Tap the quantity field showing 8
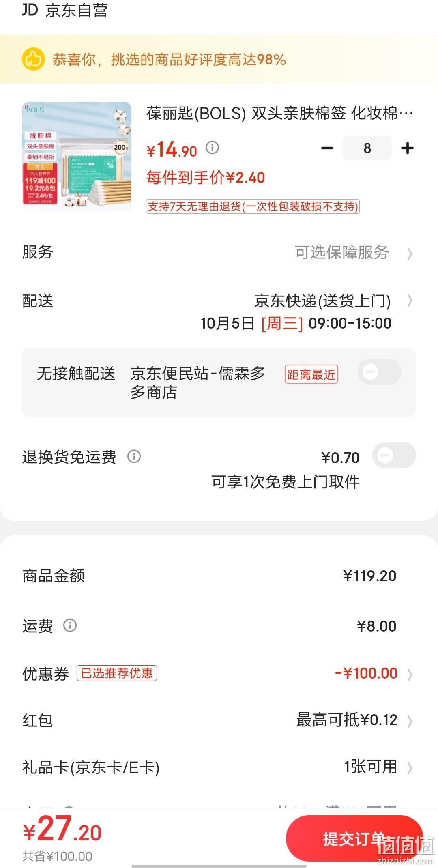This screenshot has height=868, width=438. click(x=367, y=148)
